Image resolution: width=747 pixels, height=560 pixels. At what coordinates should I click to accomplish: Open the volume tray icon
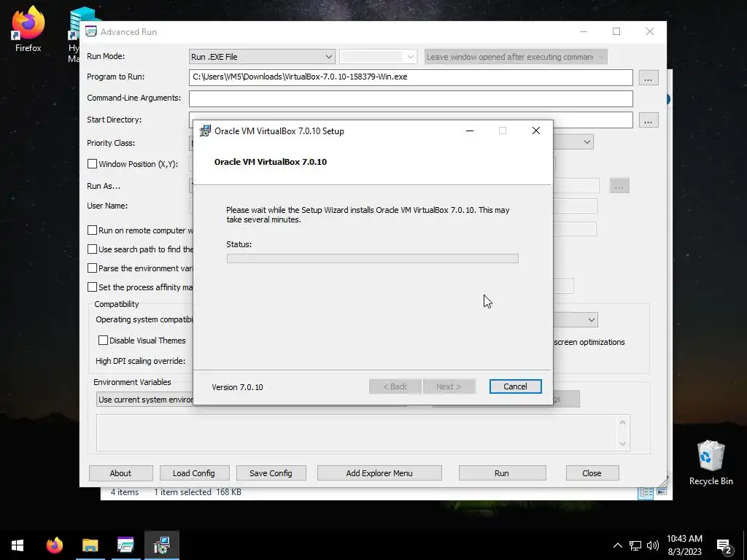pyautogui.click(x=653, y=545)
